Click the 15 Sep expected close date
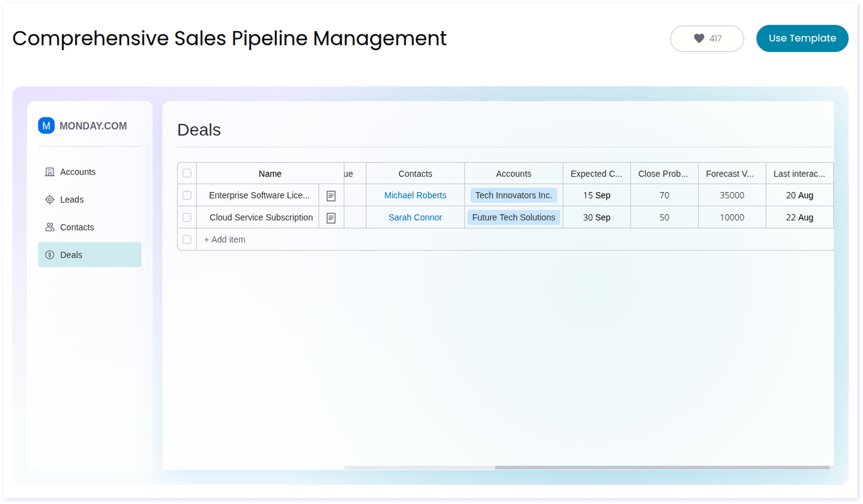 coord(596,195)
